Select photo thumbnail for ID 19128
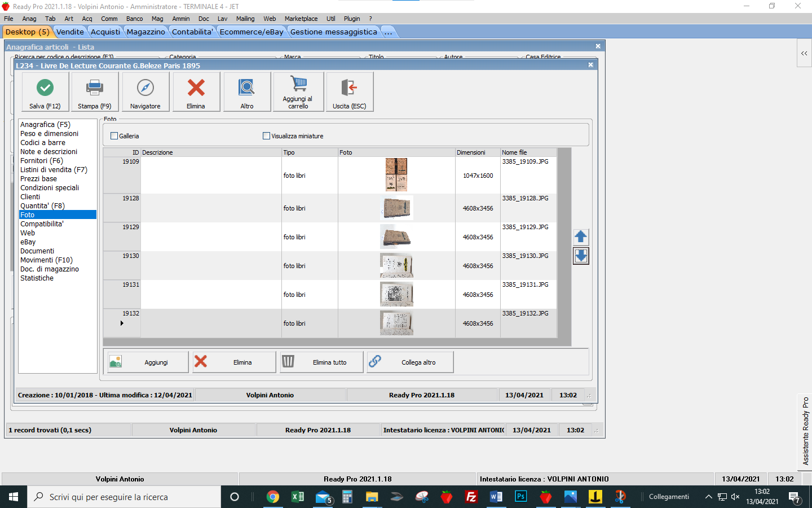The image size is (812, 508). 396,208
